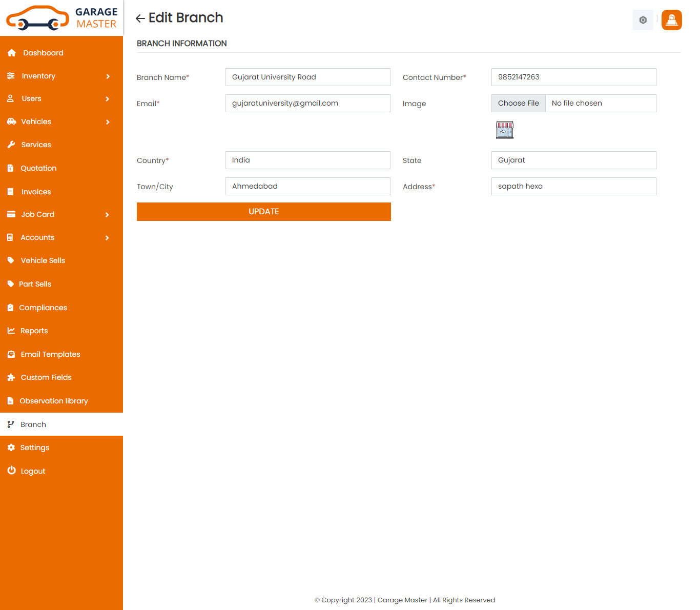Click the Choose File button
The image size is (700, 610).
518,103
